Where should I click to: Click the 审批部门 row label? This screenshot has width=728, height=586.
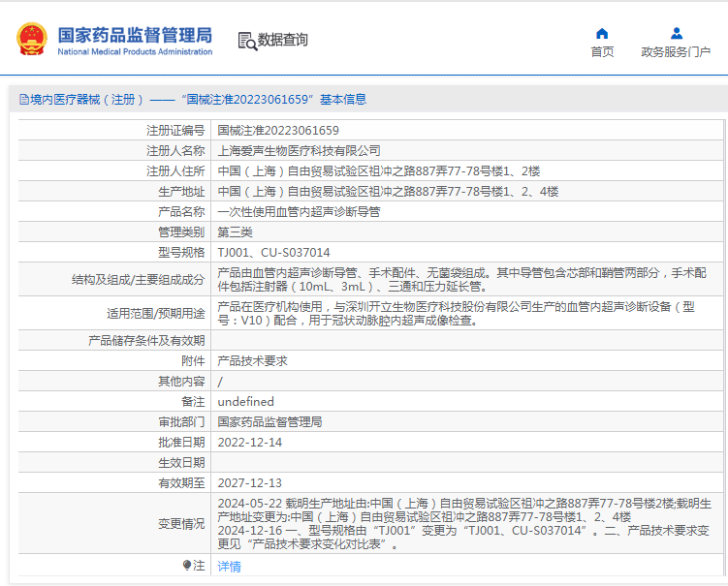(181, 422)
